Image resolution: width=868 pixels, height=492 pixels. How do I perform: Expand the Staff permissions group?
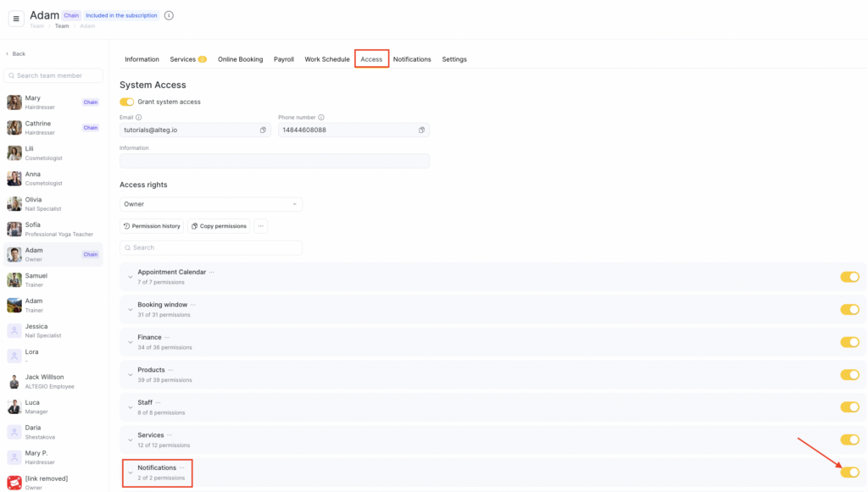tap(131, 407)
